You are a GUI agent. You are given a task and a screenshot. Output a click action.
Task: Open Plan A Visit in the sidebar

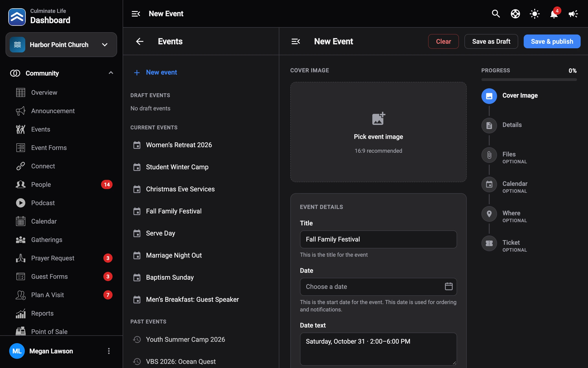pyautogui.click(x=61, y=295)
